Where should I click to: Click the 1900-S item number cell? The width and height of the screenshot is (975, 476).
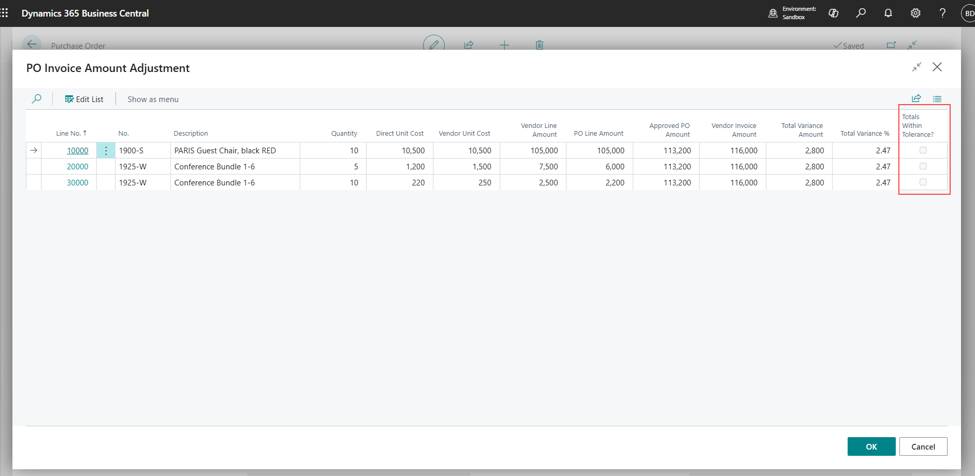pyautogui.click(x=142, y=150)
